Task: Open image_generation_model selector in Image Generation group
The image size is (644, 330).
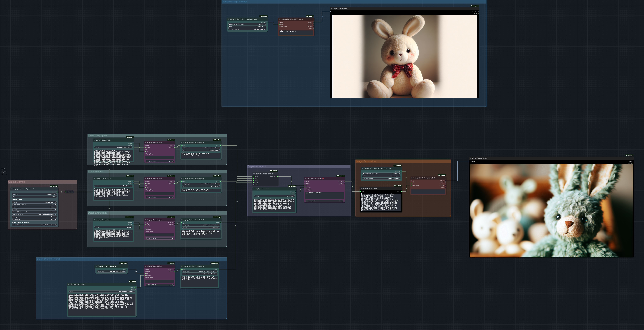Action: pyautogui.click(x=381, y=174)
